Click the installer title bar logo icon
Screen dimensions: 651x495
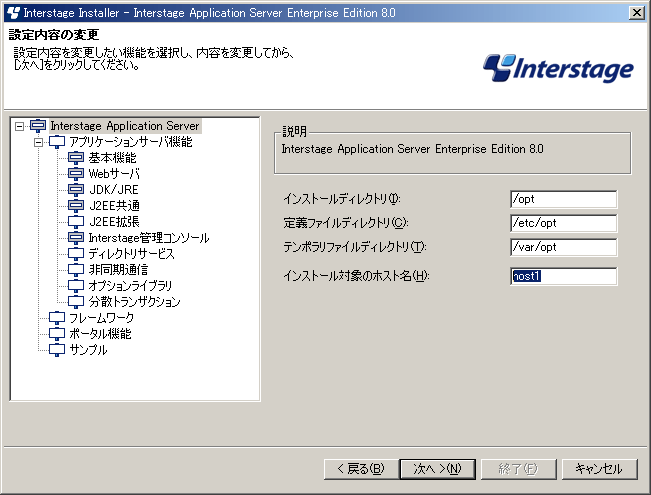click(14, 12)
